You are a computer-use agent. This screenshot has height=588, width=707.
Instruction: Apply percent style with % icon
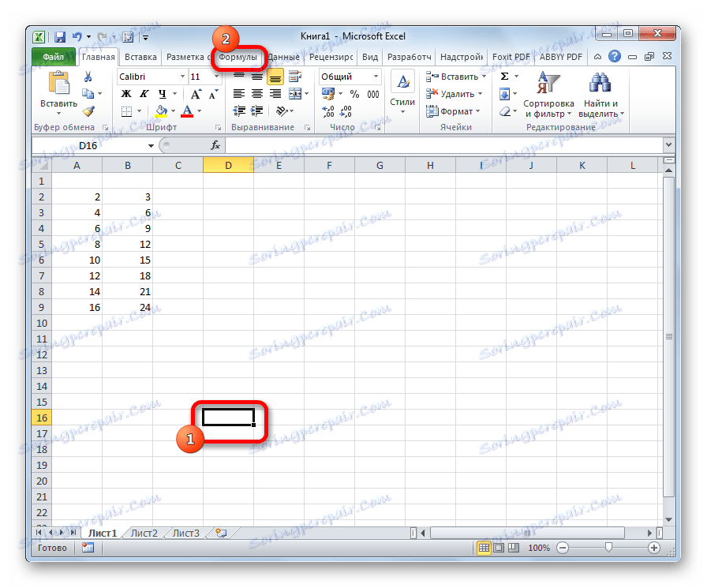click(354, 94)
